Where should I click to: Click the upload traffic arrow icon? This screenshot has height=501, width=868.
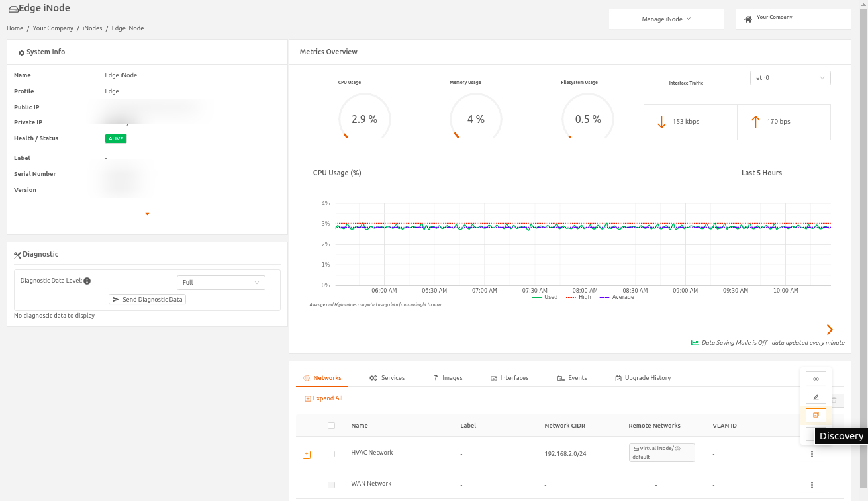point(755,122)
